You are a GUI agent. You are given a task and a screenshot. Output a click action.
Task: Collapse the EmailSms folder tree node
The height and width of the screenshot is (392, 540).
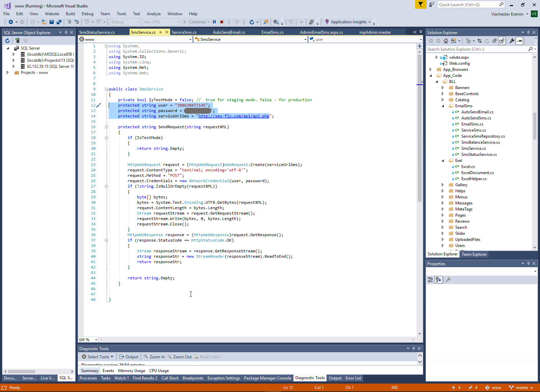coord(443,106)
